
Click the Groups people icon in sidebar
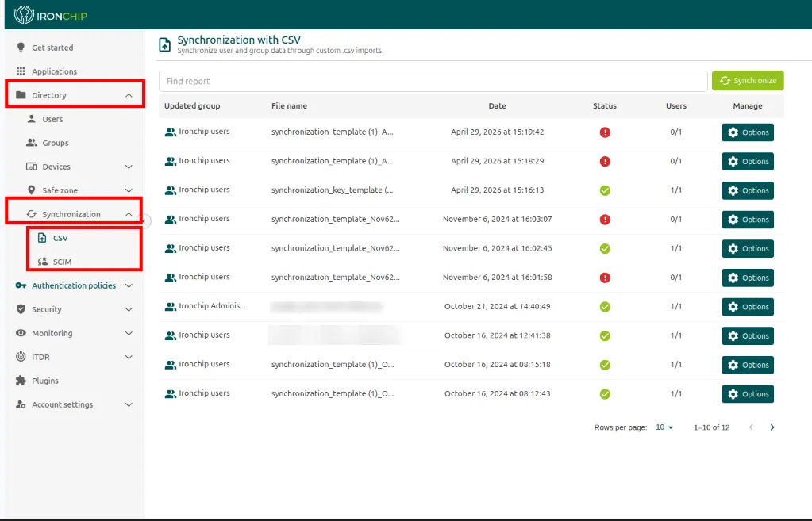[x=32, y=142]
